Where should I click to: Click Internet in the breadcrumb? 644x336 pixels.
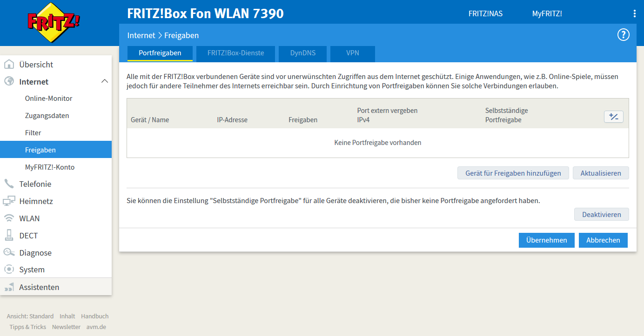[141, 35]
